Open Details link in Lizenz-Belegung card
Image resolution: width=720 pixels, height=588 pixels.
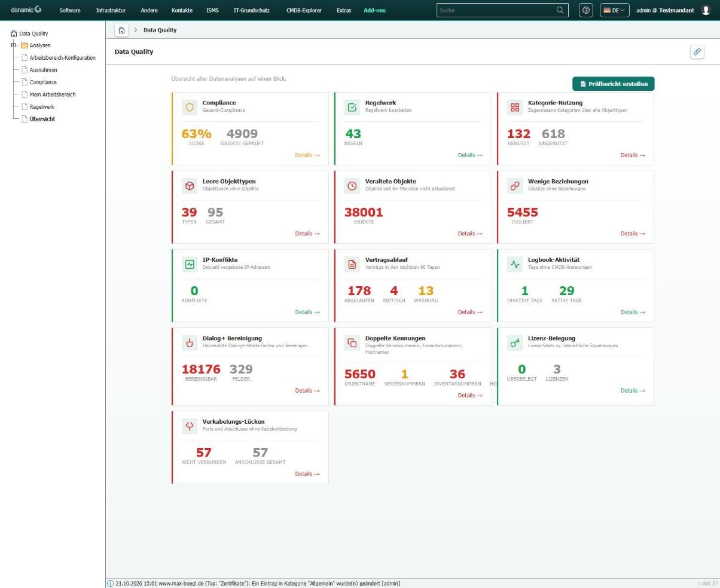(633, 391)
